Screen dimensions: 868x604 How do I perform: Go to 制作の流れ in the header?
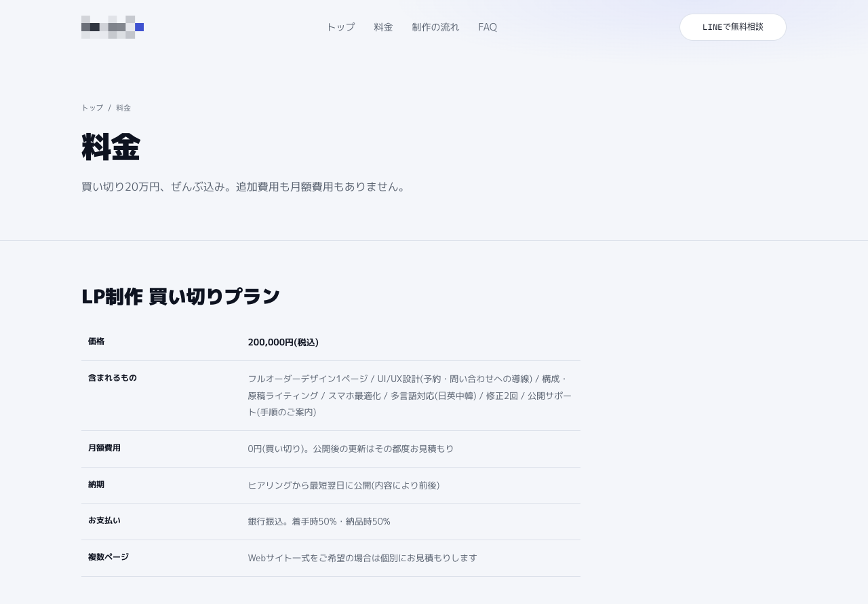point(435,27)
